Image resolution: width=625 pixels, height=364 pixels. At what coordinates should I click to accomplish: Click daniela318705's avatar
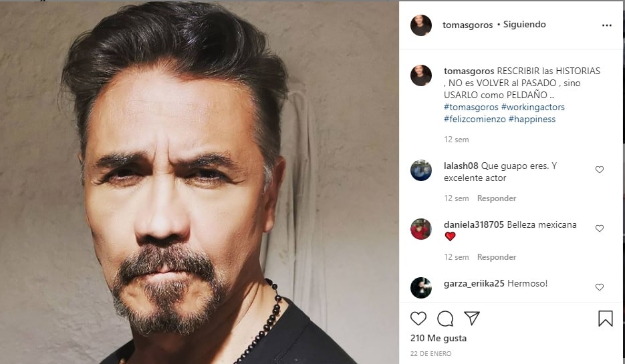coord(421,229)
